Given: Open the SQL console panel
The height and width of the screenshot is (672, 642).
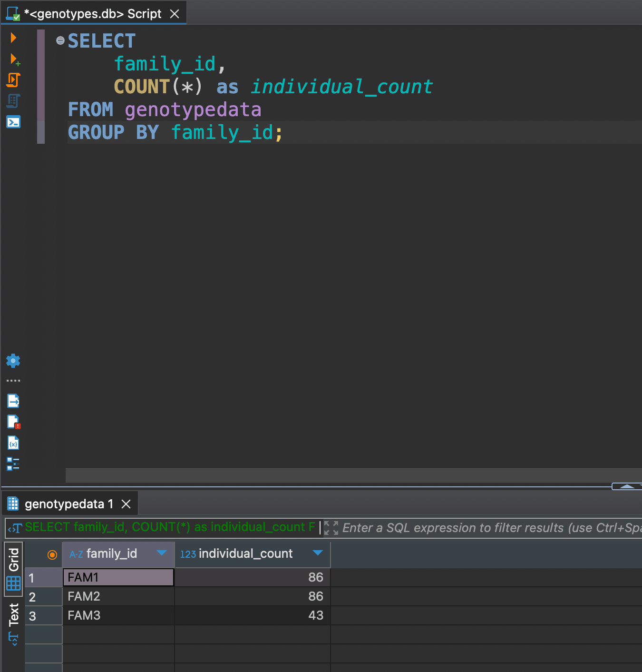Looking at the screenshot, I should 13,122.
